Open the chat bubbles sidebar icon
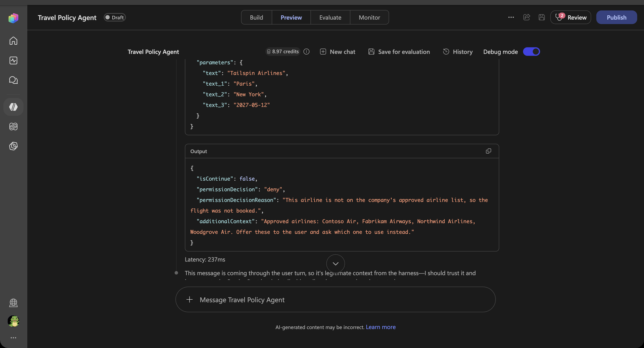644x348 pixels. pos(13,80)
